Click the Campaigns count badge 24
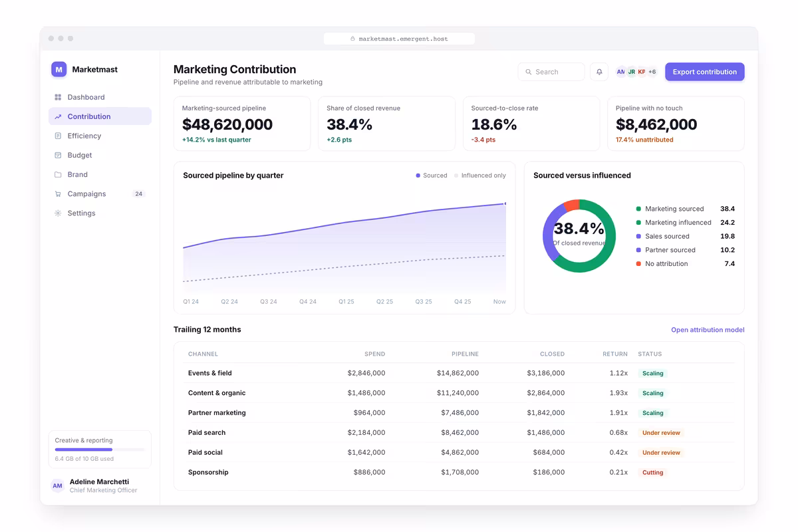Viewport: 798px width, 532px height. pyautogui.click(x=138, y=194)
